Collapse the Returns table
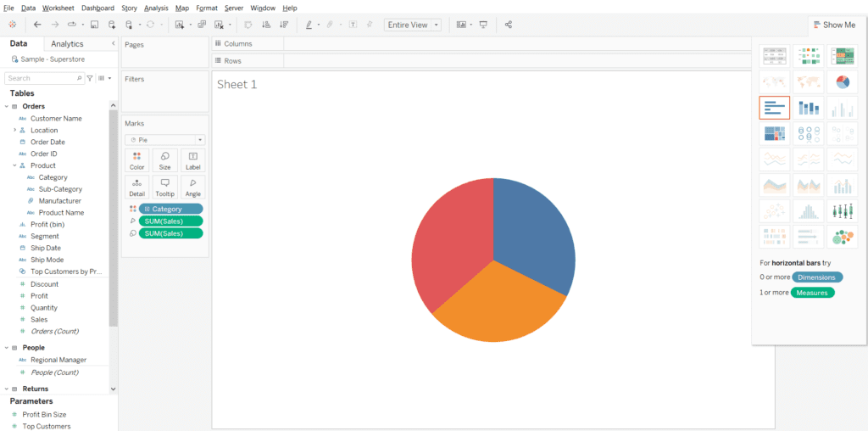Image resolution: width=868 pixels, height=431 pixels. tap(7, 389)
